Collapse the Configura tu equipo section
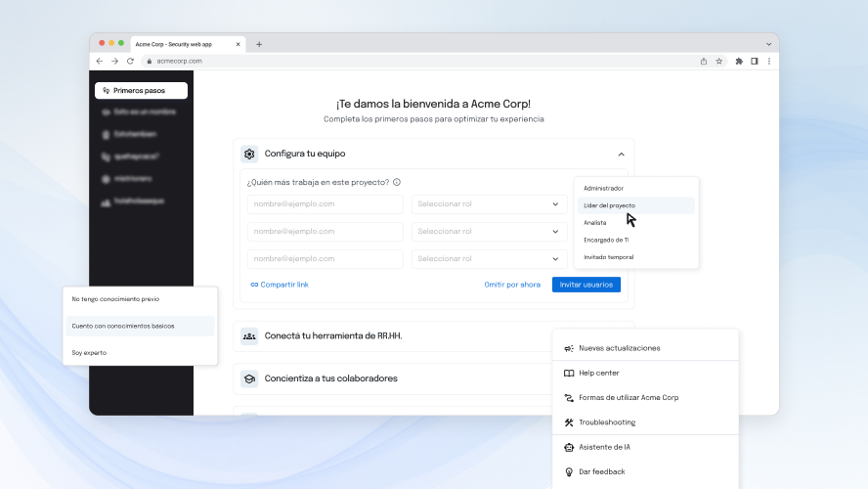The width and height of the screenshot is (868, 489). coord(621,155)
